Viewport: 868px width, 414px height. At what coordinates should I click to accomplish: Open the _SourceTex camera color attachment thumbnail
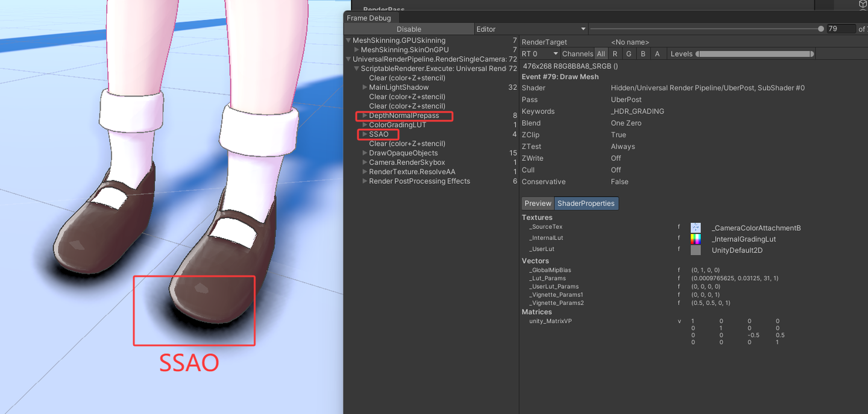[x=696, y=227]
